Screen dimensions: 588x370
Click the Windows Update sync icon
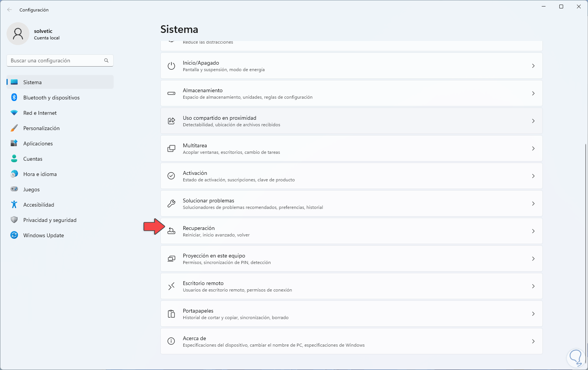14,235
